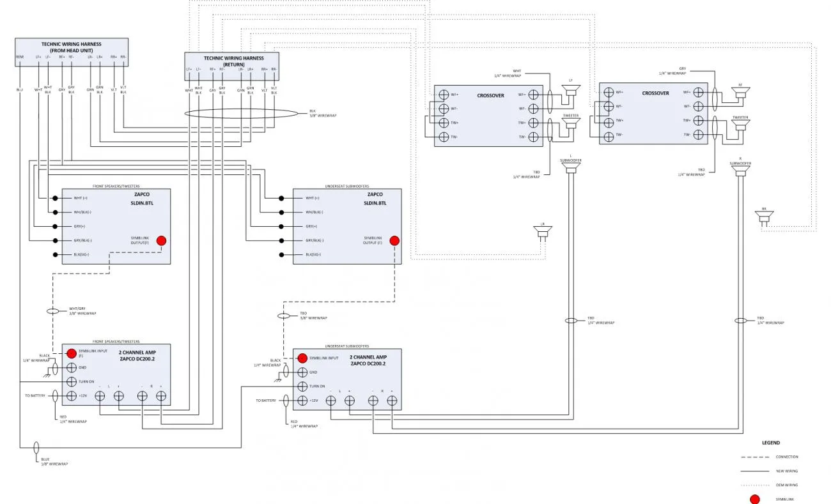Click 'WHT (+)' on front speakers SLDIN.BTL

[x=81, y=197]
